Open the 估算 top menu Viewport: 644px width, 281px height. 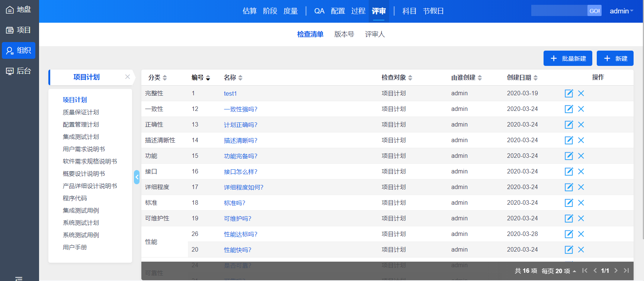click(250, 11)
